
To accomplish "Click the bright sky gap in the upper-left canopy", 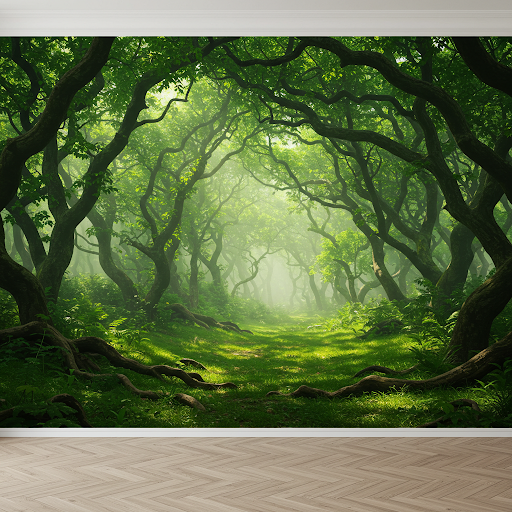I will point(170,92).
